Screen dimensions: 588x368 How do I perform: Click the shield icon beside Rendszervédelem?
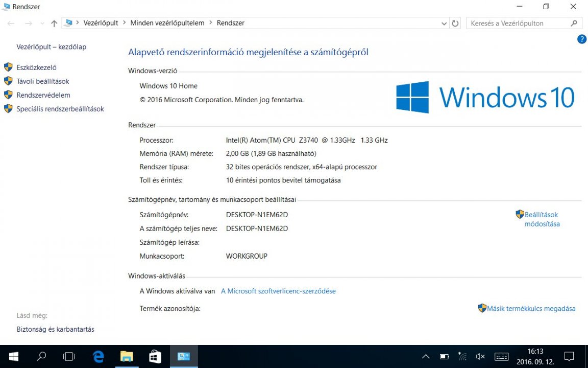click(x=8, y=95)
